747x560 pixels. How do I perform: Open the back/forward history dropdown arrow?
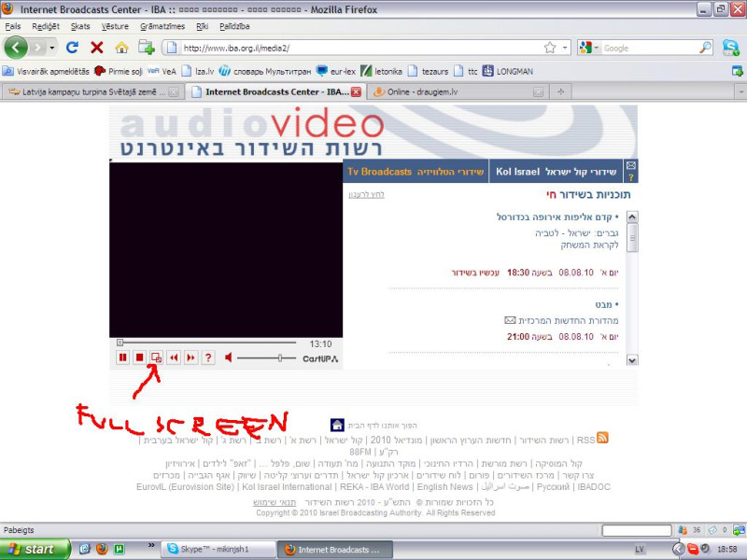(x=52, y=48)
